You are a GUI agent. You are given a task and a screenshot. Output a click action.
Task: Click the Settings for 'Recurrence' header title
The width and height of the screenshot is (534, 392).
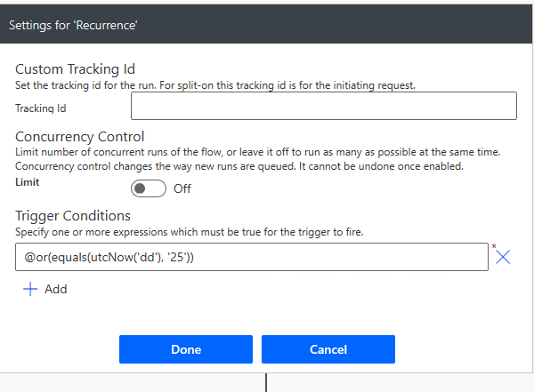pyautogui.click(x=73, y=25)
